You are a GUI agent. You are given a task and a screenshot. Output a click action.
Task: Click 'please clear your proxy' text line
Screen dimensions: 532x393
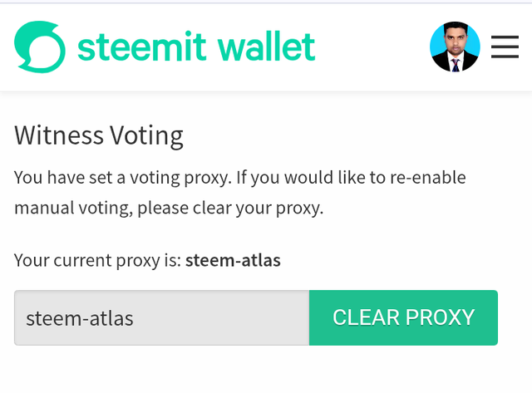(x=230, y=208)
